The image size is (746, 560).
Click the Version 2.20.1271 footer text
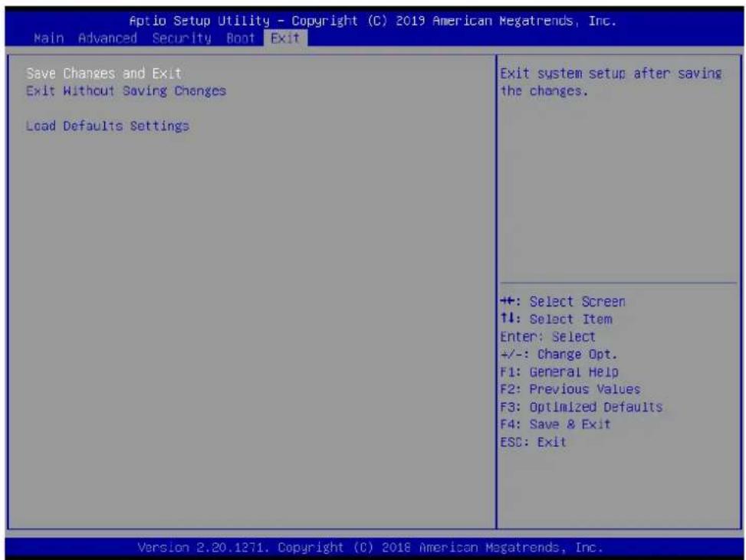pos(370,547)
